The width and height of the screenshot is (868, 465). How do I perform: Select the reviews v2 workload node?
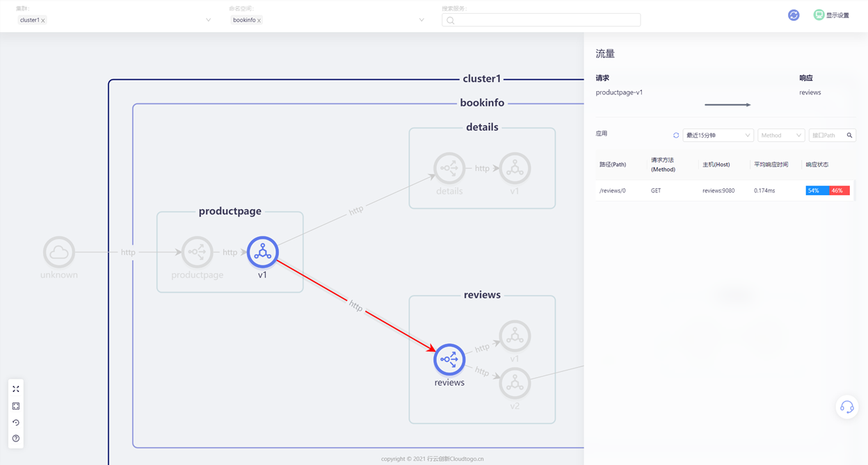click(515, 383)
